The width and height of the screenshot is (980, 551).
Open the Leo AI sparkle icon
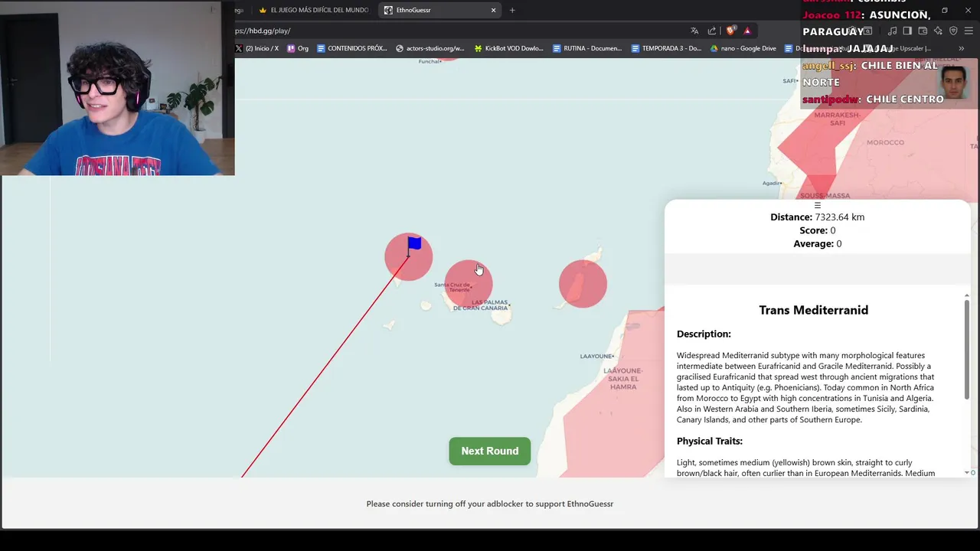[x=938, y=31]
